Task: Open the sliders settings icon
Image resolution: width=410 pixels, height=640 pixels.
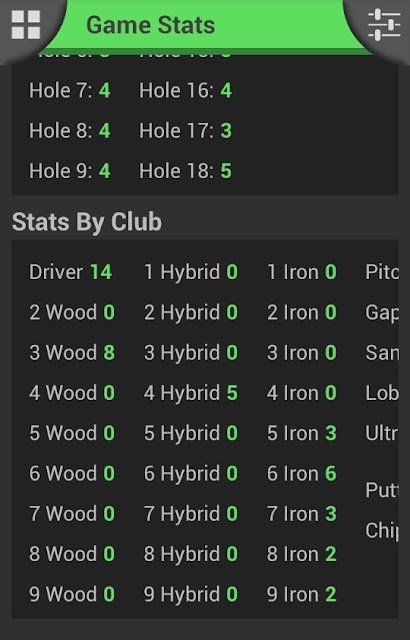Action: pos(384,24)
